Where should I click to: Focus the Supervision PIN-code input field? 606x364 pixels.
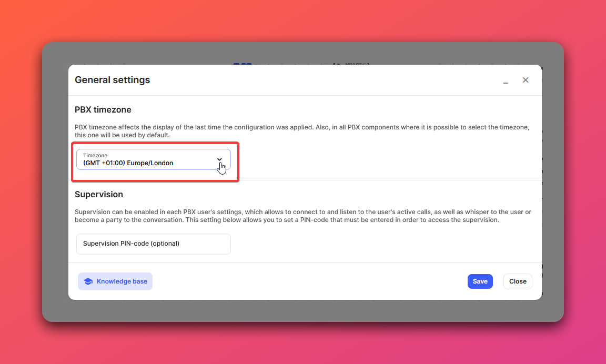pyautogui.click(x=153, y=244)
